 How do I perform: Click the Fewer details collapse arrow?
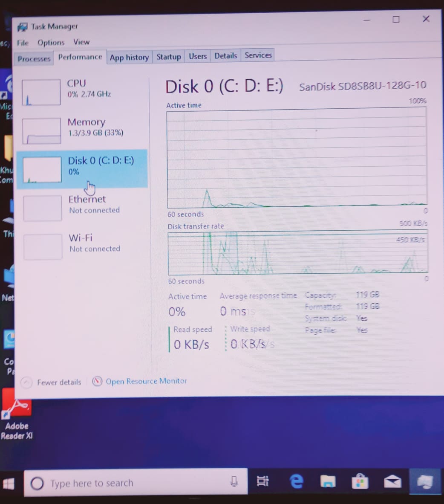pos(26,382)
